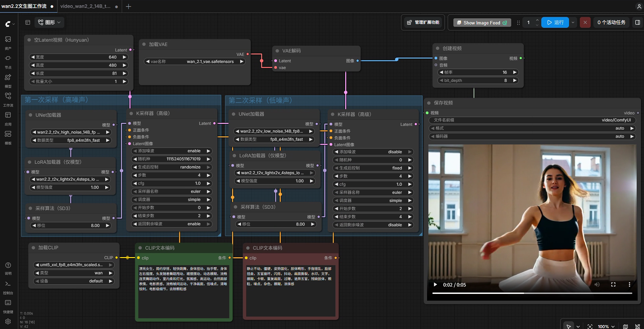This screenshot has height=329, width=644.
Task: Toggle 添加噪波 enable in first K sampler
Action: (x=171, y=151)
